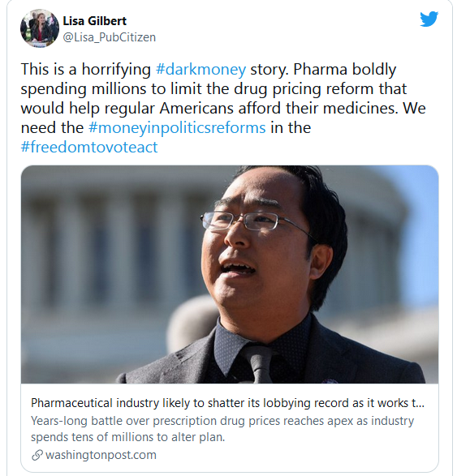This screenshot has width=470, height=476.
Task: Open the Lisa Gilbert display name
Action: click(94, 21)
